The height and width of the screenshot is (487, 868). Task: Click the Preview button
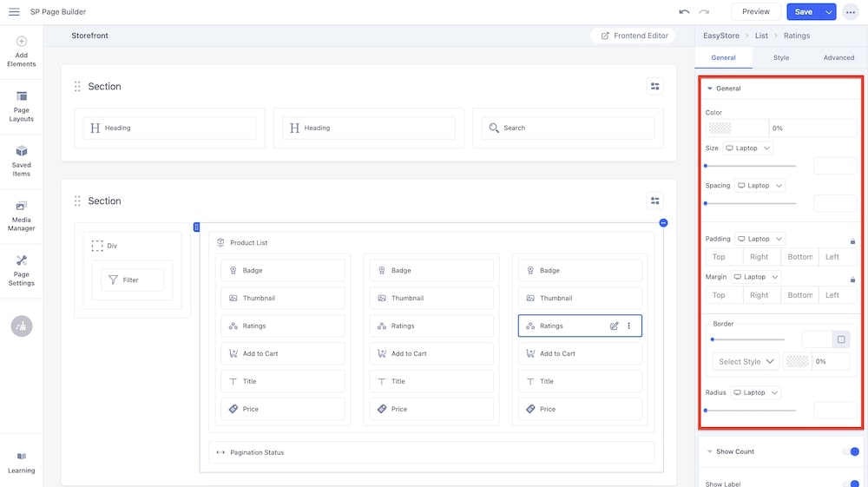pyautogui.click(x=755, y=12)
